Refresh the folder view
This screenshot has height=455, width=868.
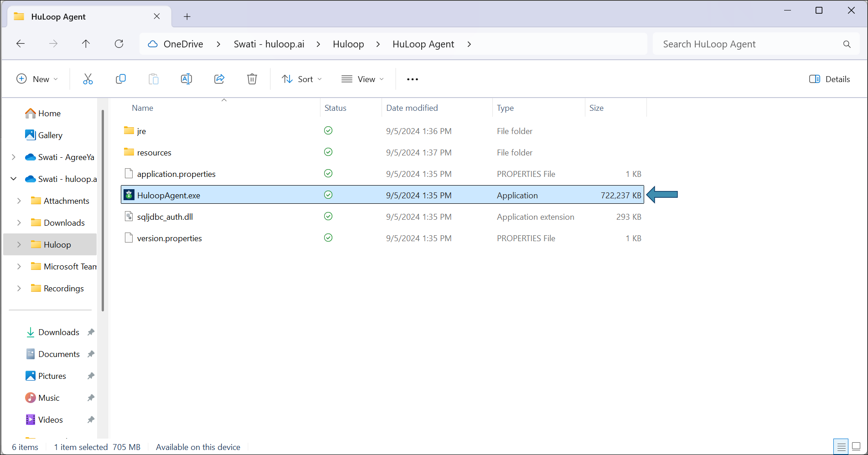pyautogui.click(x=119, y=44)
